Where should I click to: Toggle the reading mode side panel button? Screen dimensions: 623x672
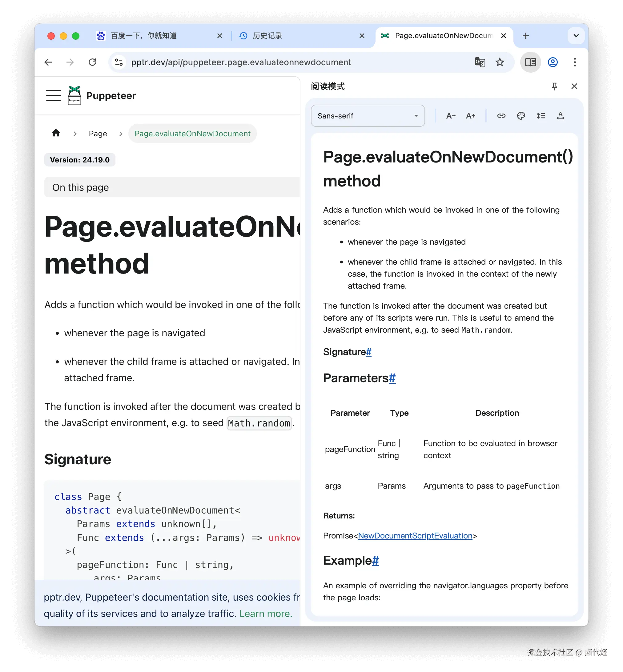pyautogui.click(x=530, y=62)
